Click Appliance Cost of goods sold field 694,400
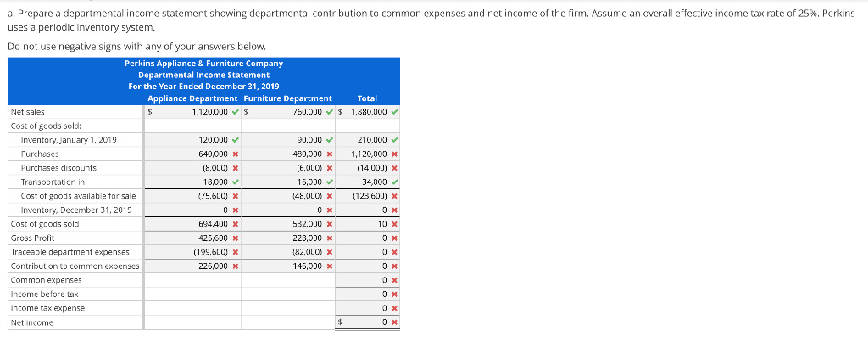 [192, 224]
